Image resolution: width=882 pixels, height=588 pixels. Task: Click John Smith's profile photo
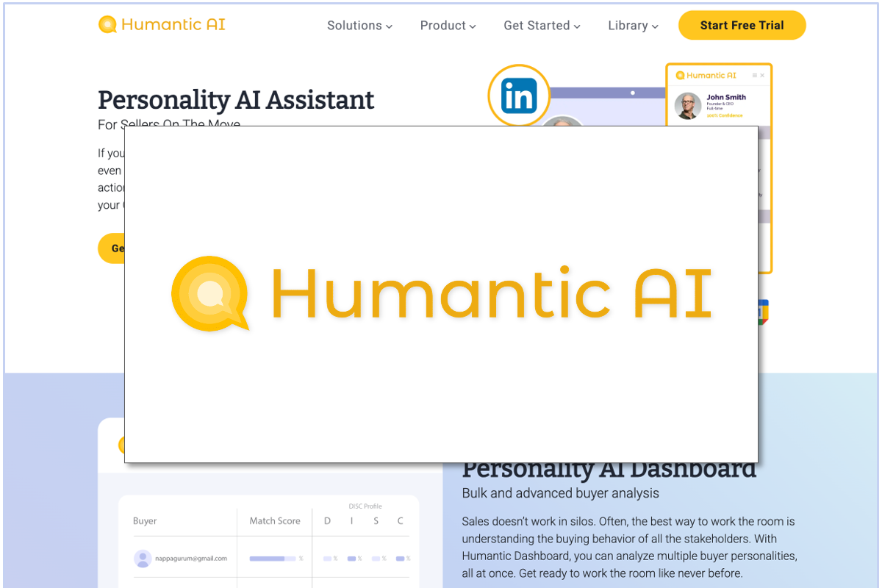point(688,106)
